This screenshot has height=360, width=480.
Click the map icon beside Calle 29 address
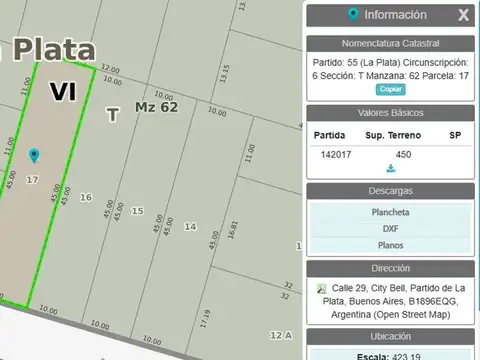click(322, 289)
